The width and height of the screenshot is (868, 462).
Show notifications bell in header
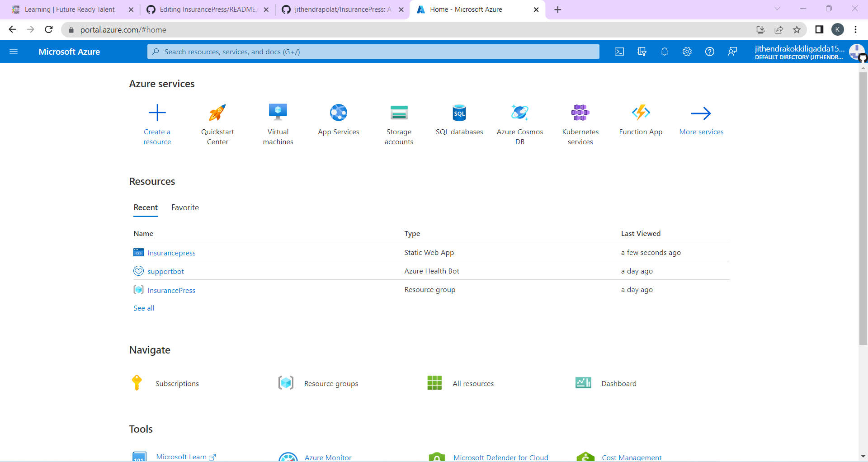(665, 52)
